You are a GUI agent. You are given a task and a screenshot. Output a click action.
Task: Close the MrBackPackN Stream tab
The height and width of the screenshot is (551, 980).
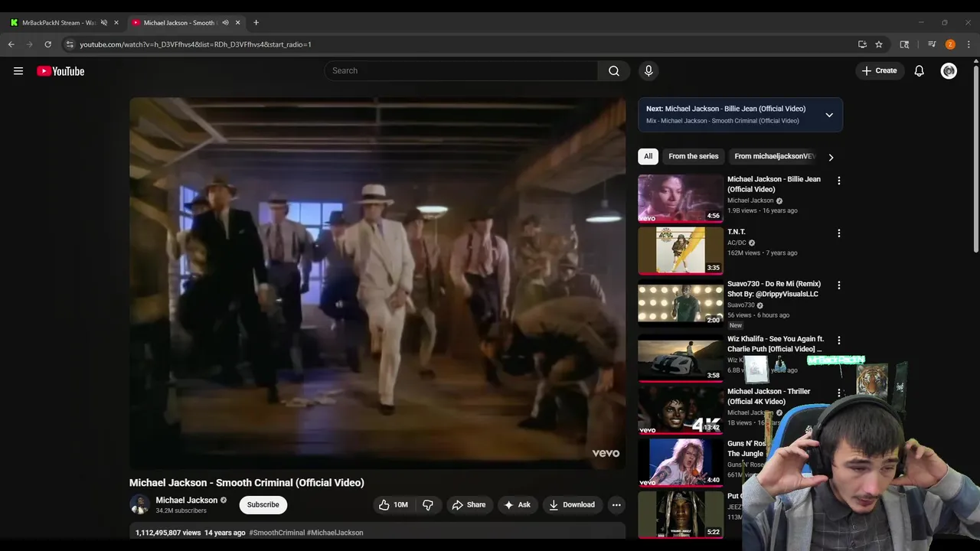116,22
